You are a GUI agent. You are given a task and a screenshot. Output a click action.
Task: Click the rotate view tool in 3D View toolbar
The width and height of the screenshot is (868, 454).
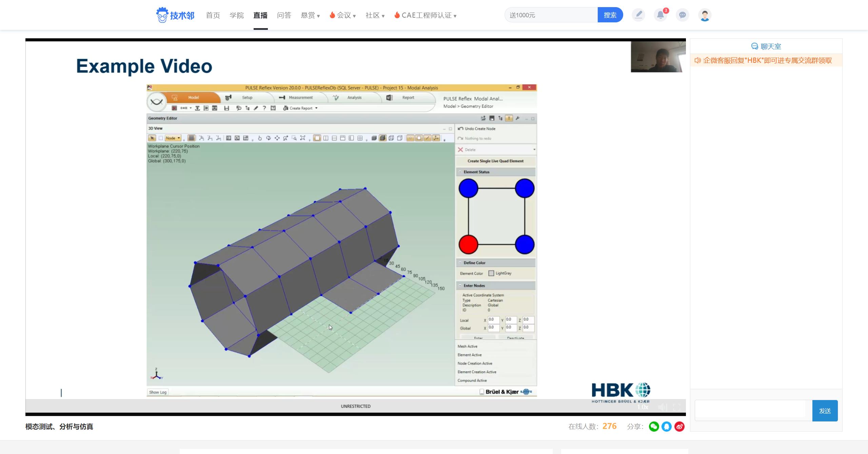(269, 138)
